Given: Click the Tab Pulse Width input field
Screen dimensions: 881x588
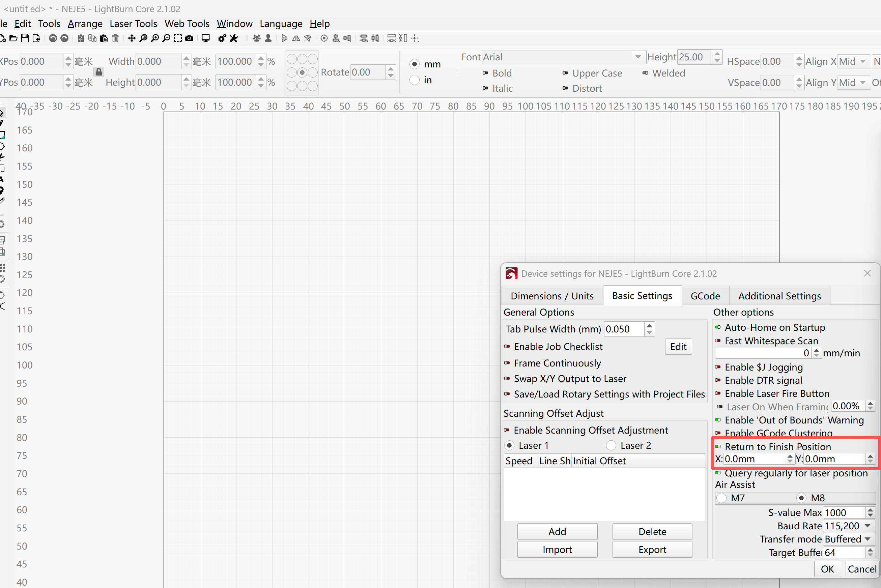Looking at the screenshot, I should coord(625,329).
